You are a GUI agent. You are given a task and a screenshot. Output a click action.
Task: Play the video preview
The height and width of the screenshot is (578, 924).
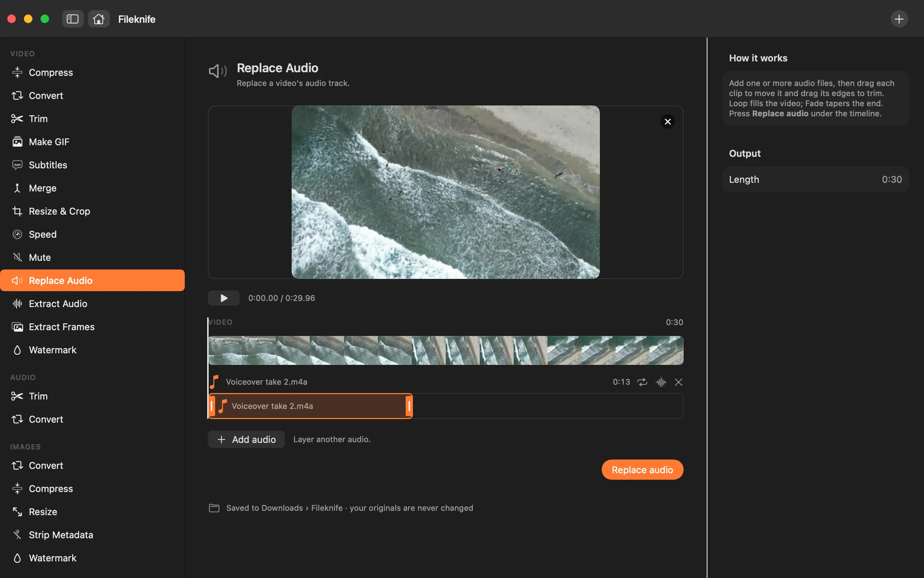[x=224, y=298]
